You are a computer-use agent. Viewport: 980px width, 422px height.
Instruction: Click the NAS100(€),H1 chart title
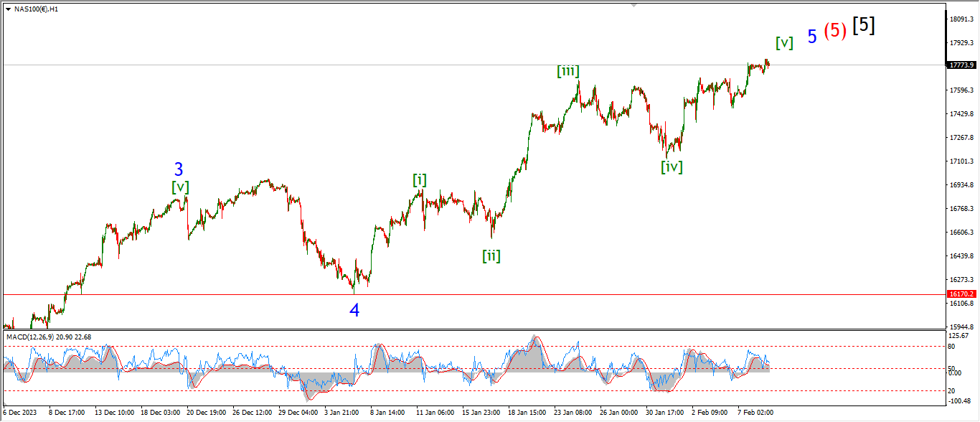(x=36, y=9)
